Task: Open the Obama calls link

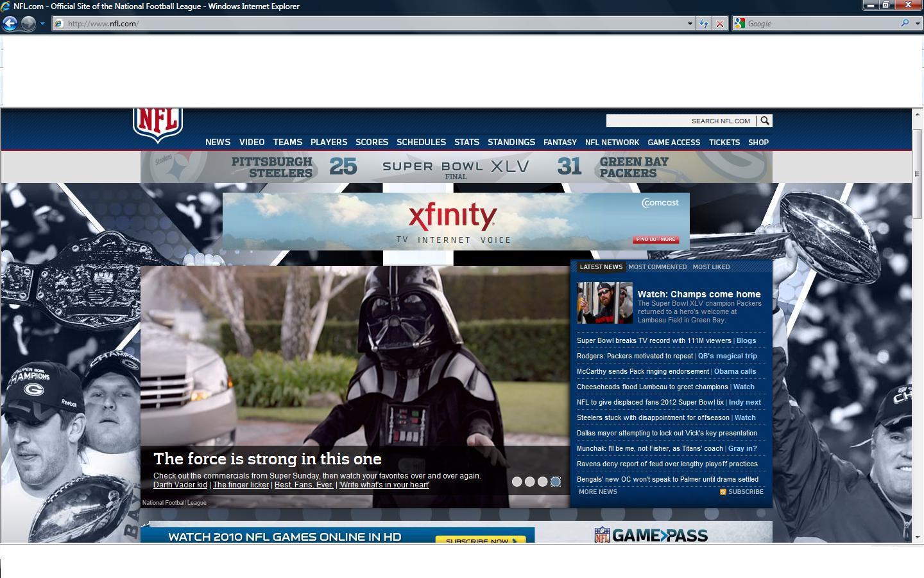Action: point(735,371)
